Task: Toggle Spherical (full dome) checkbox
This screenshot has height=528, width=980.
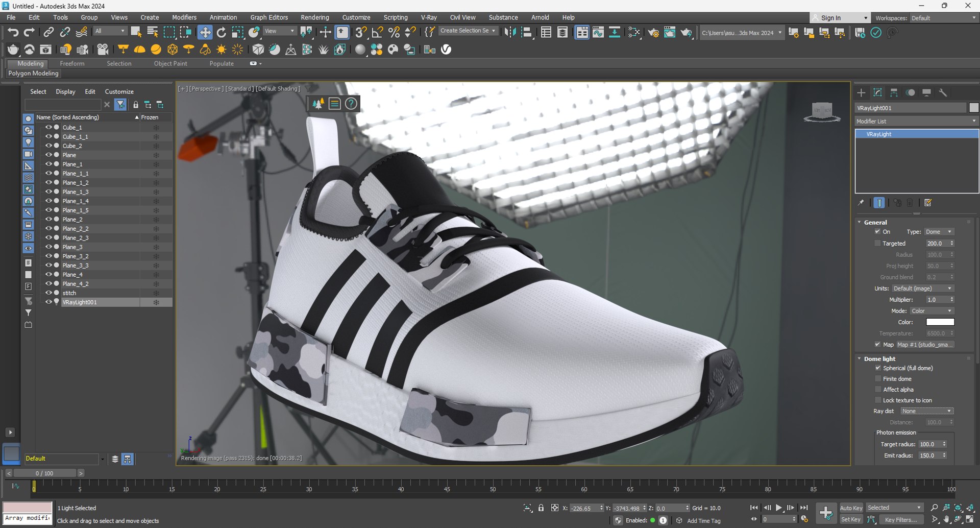Action: [x=878, y=368]
